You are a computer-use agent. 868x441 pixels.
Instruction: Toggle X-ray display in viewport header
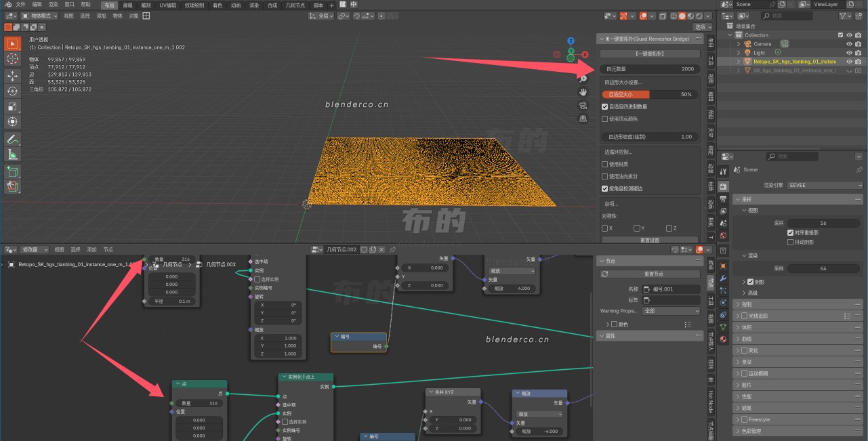tap(662, 16)
